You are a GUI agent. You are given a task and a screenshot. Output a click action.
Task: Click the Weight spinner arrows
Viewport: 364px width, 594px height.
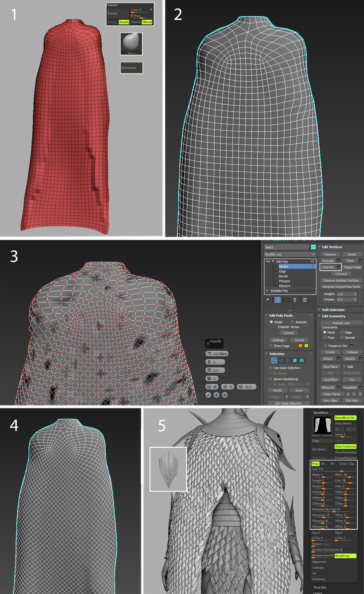[x=355, y=294]
